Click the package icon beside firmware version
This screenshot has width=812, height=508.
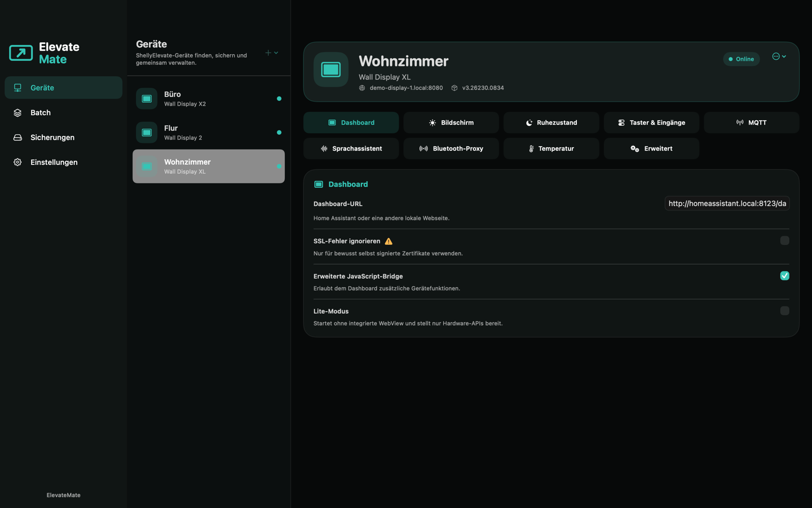[x=454, y=88]
